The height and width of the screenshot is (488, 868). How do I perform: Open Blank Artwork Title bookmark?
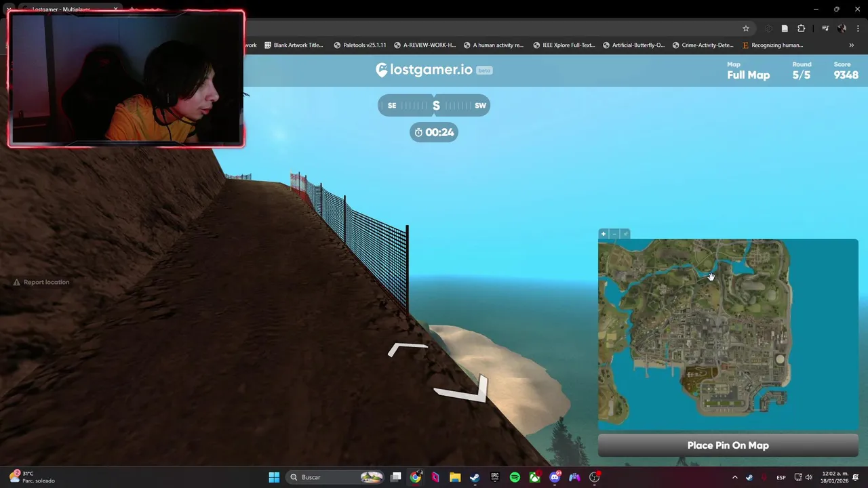[294, 45]
